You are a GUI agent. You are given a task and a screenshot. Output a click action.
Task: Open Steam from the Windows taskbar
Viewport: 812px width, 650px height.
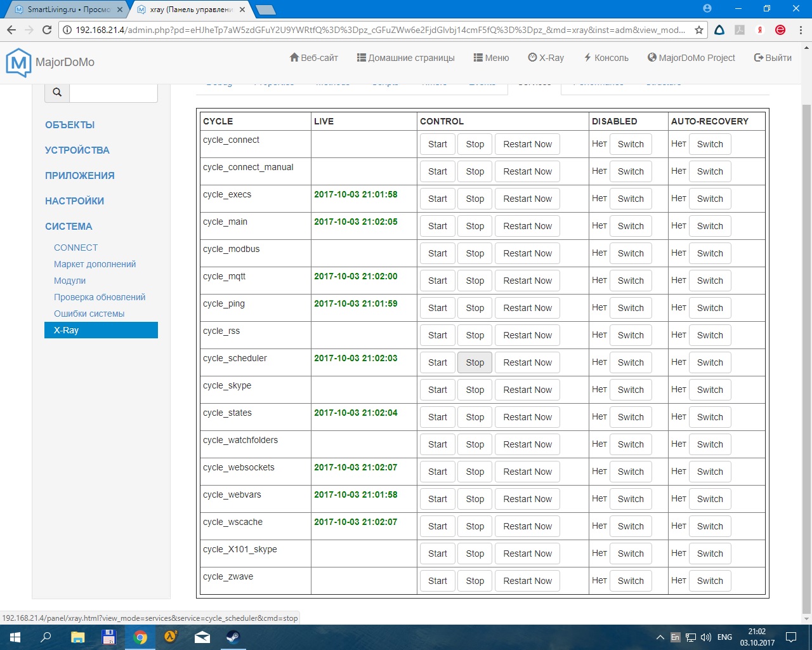(233, 637)
